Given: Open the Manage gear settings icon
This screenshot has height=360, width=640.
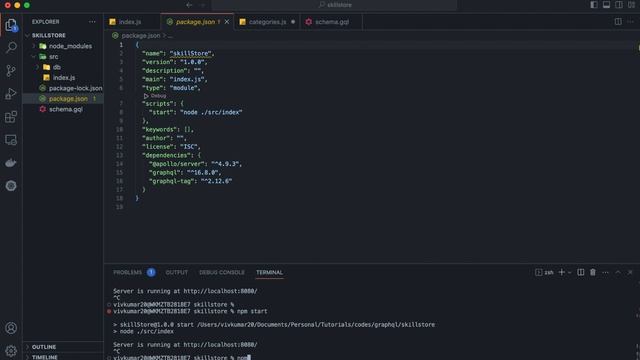Looking at the screenshot, I should (x=11, y=351).
